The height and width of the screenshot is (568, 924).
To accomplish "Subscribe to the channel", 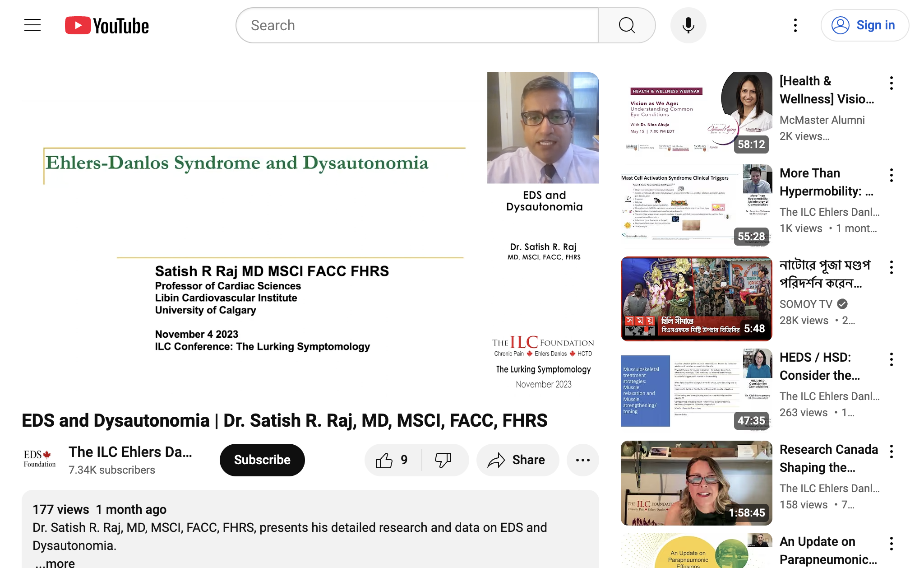I will [262, 460].
